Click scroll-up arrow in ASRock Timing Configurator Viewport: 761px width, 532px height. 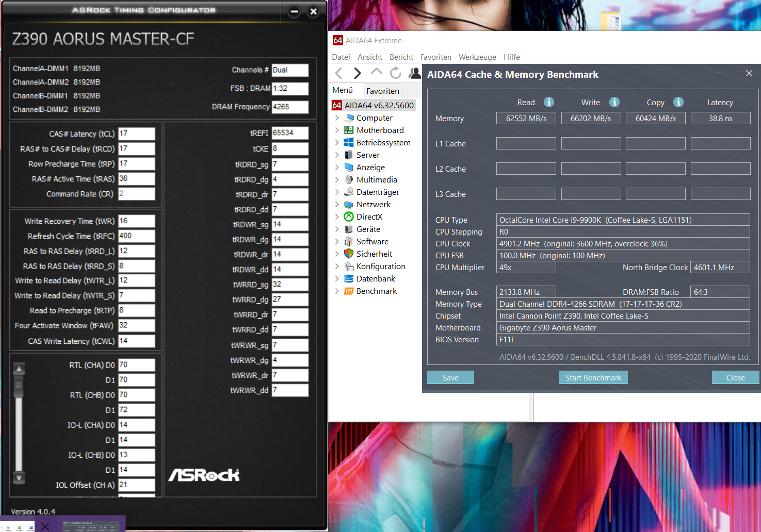[x=19, y=369]
